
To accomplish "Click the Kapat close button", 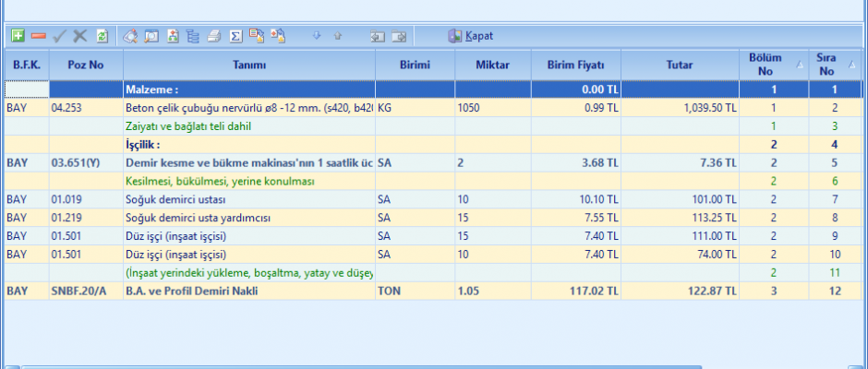I will 471,36.
